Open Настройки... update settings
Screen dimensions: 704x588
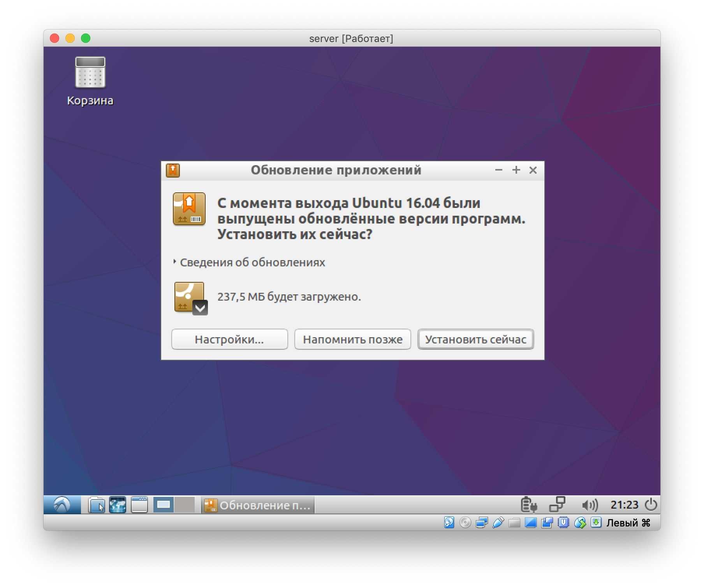pos(229,340)
